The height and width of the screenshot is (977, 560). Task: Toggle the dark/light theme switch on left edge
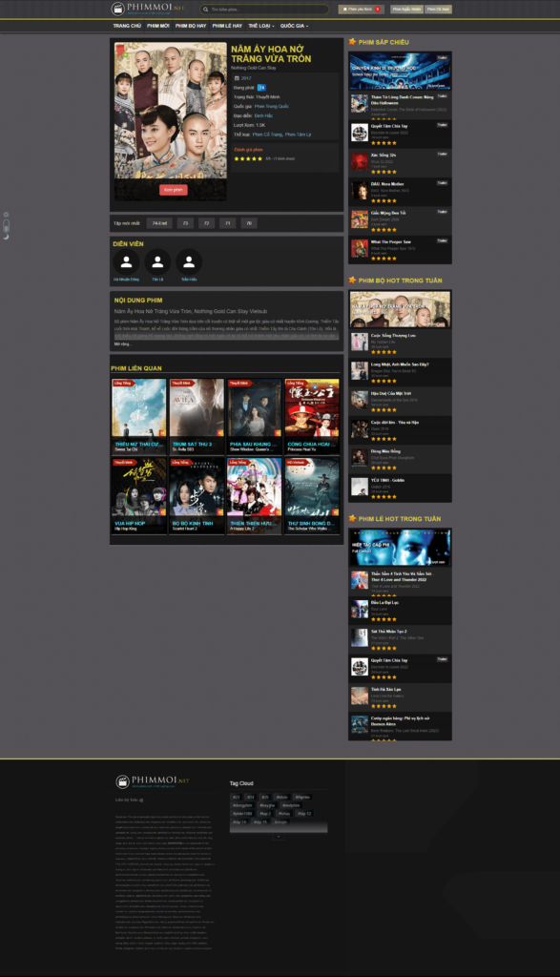[x=7, y=225]
